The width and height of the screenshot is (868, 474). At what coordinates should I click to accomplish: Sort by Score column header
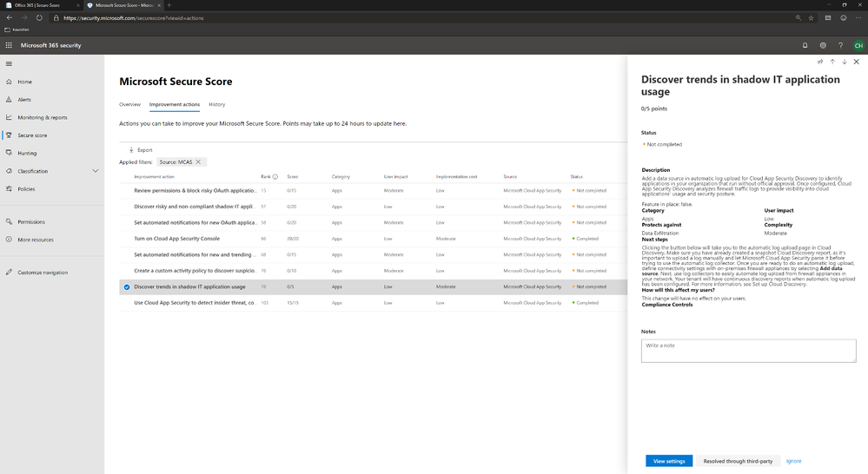(292, 177)
